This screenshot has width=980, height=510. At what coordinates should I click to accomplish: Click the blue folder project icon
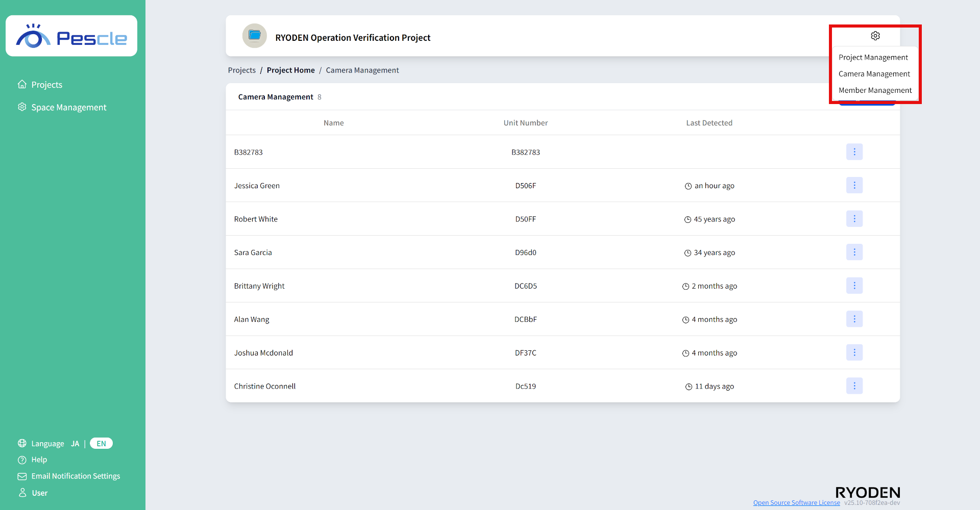pyautogui.click(x=254, y=36)
